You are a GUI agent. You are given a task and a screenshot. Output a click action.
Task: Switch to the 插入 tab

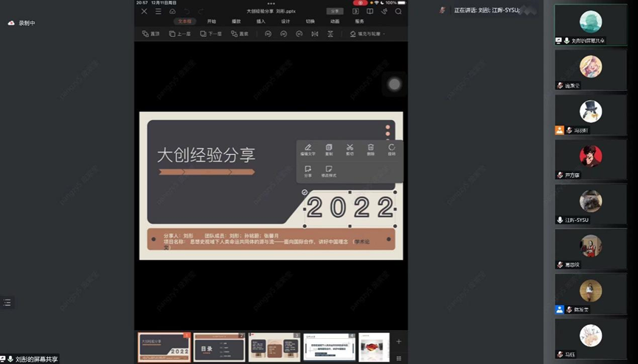pyautogui.click(x=260, y=21)
